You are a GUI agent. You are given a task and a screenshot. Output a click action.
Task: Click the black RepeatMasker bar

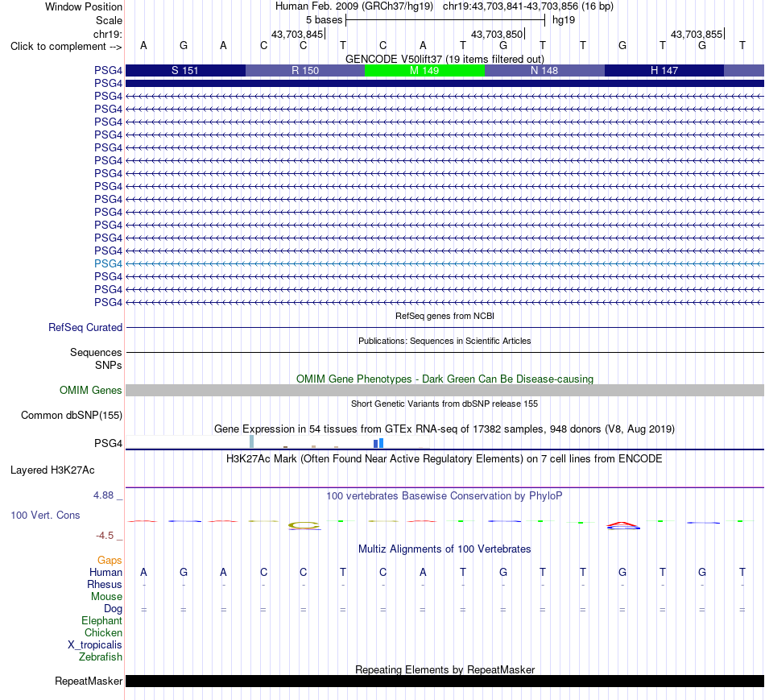[x=445, y=681]
